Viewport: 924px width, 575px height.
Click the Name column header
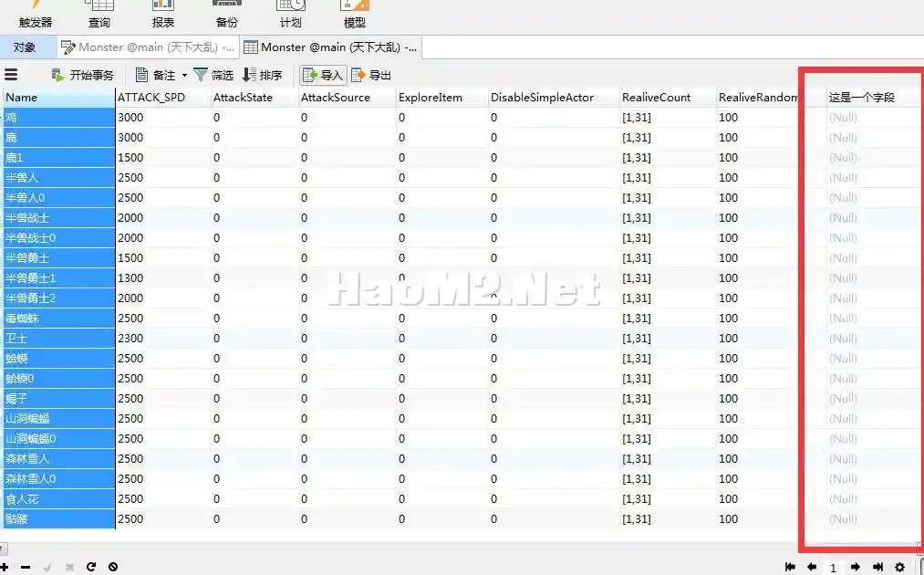pos(59,98)
